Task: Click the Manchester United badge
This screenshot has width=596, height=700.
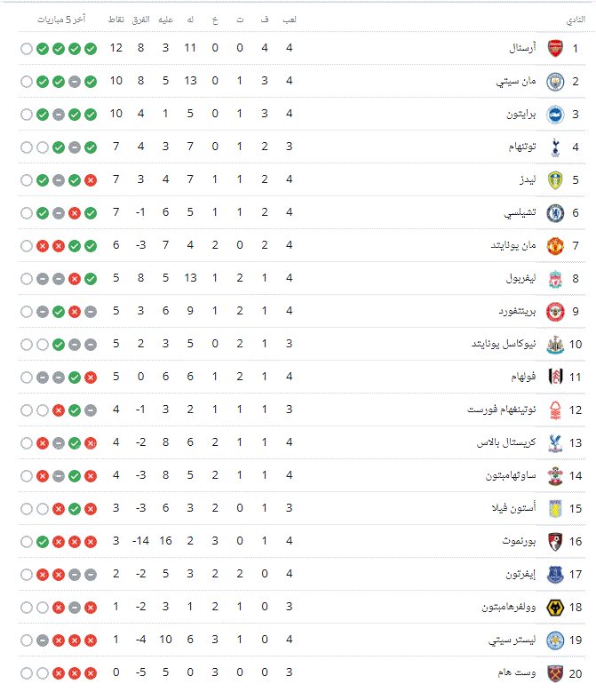Action: click(555, 245)
